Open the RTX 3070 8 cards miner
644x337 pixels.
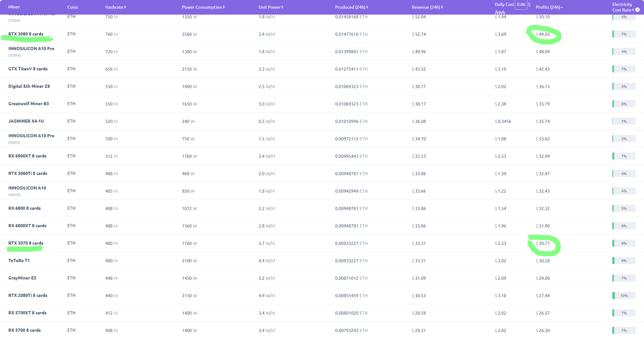26,243
